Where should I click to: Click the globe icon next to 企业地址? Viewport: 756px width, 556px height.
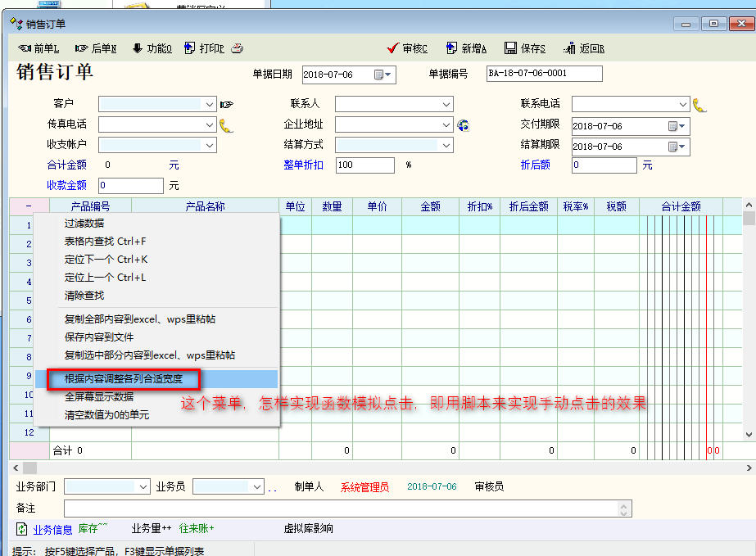pyautogui.click(x=463, y=125)
